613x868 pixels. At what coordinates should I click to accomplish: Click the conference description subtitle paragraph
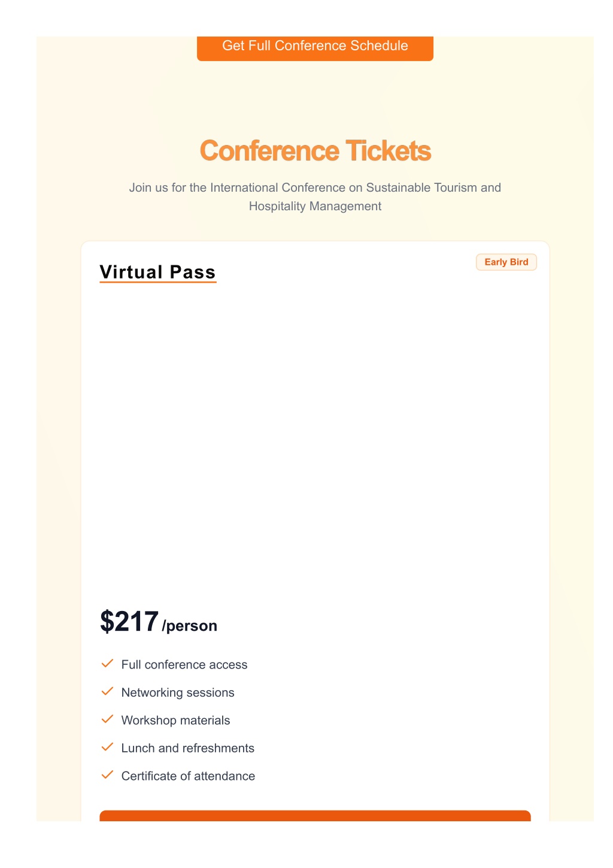[x=315, y=196]
